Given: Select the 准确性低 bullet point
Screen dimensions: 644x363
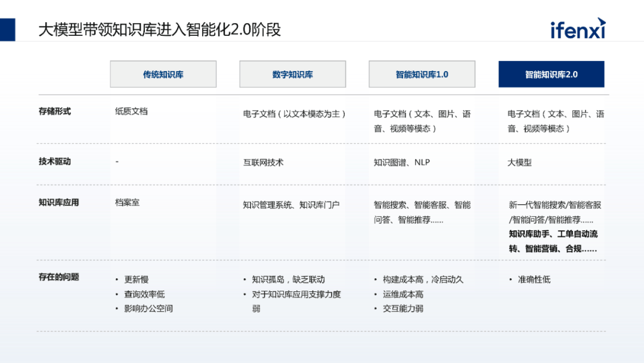Looking at the screenshot, I should coord(534,279).
